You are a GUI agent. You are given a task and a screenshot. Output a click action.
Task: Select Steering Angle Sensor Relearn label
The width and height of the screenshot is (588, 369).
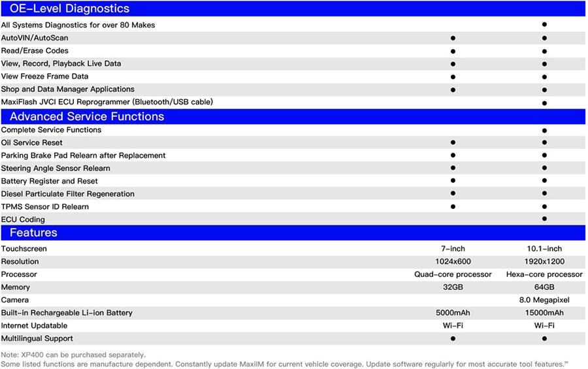pos(56,168)
